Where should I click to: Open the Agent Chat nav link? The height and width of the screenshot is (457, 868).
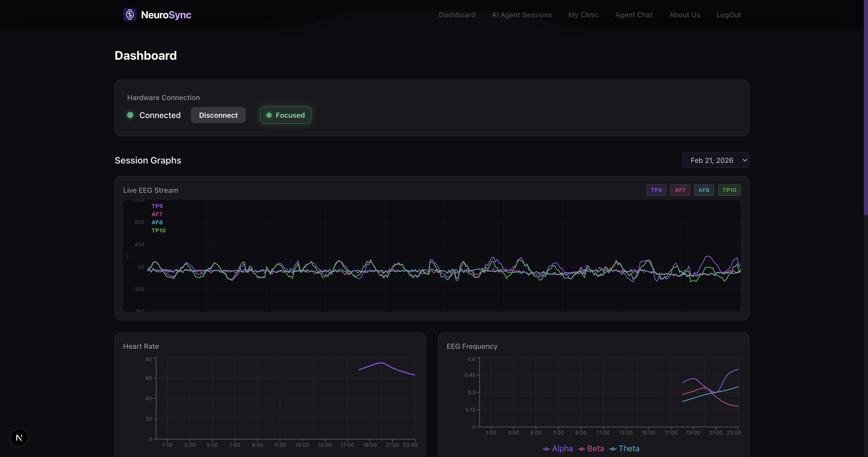(x=634, y=15)
